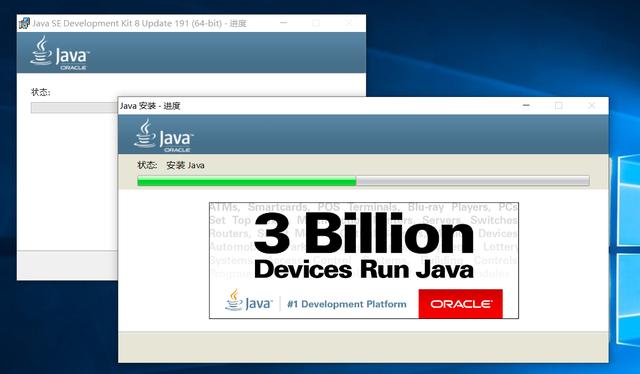Click the '状态:' label in Java 安装 window
640x374 pixels.
pyautogui.click(x=147, y=165)
